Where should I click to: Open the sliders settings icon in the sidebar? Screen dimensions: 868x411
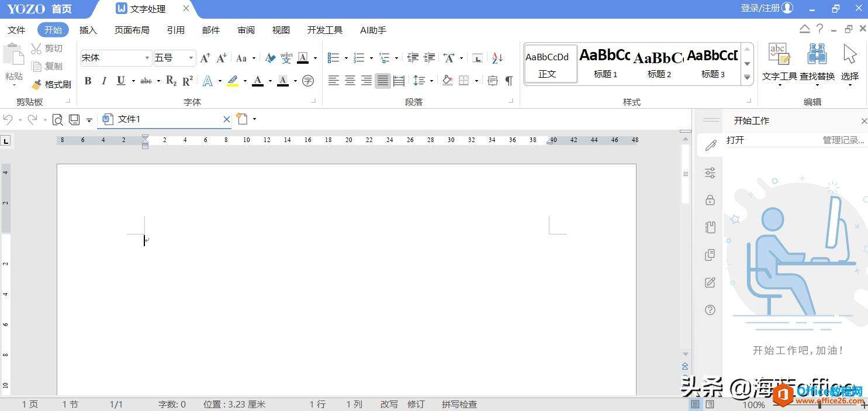tap(710, 172)
